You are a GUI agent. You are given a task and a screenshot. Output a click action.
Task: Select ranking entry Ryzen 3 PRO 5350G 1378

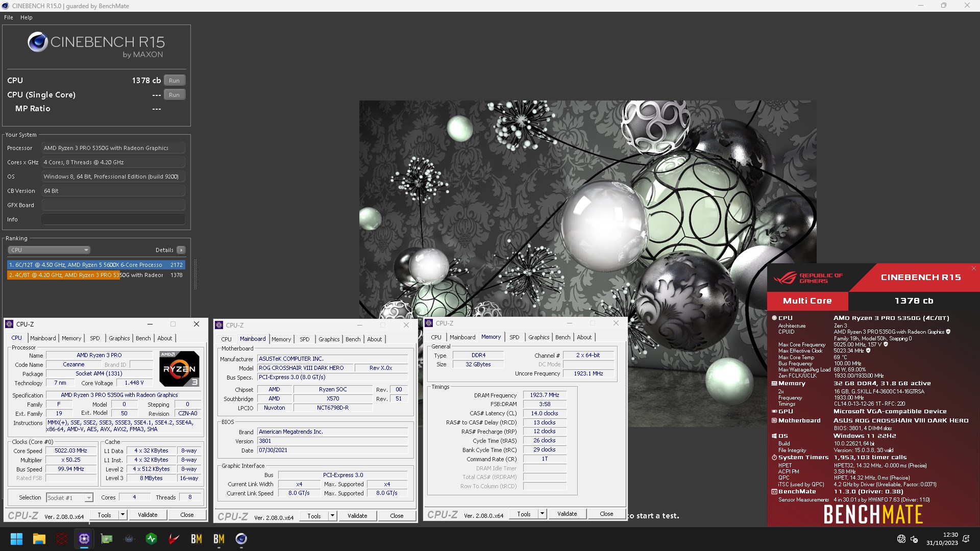pos(96,275)
